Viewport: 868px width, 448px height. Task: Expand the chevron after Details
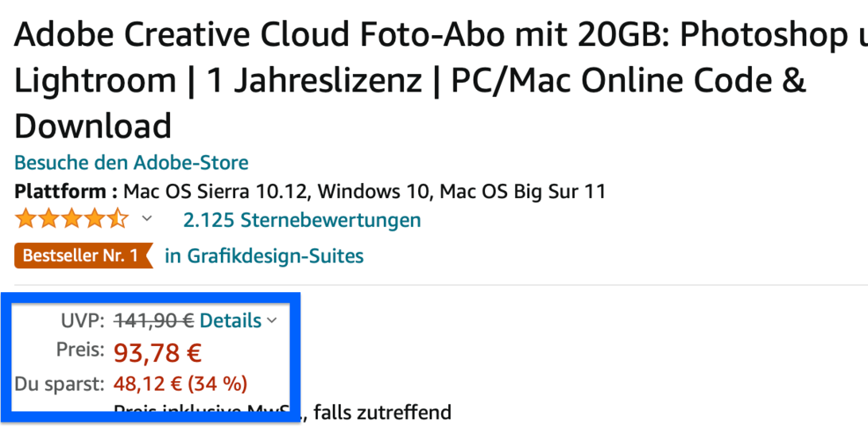[272, 321]
